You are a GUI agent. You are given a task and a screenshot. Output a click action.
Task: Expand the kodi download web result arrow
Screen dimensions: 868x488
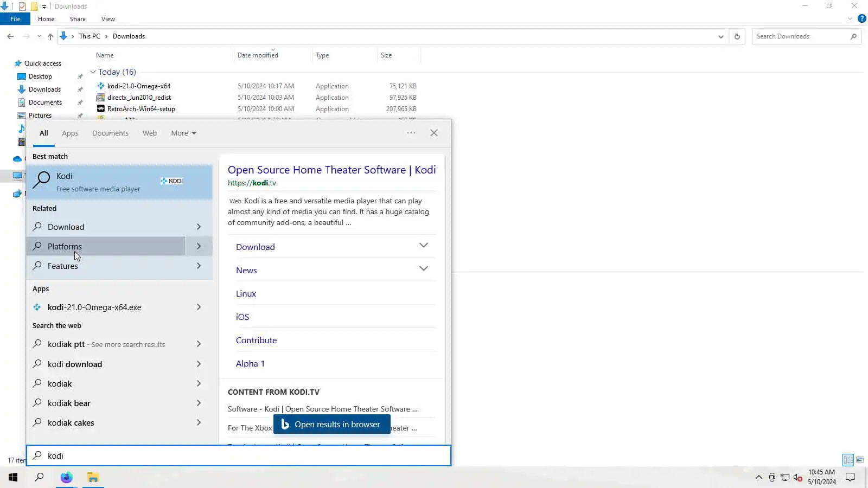pos(199,364)
